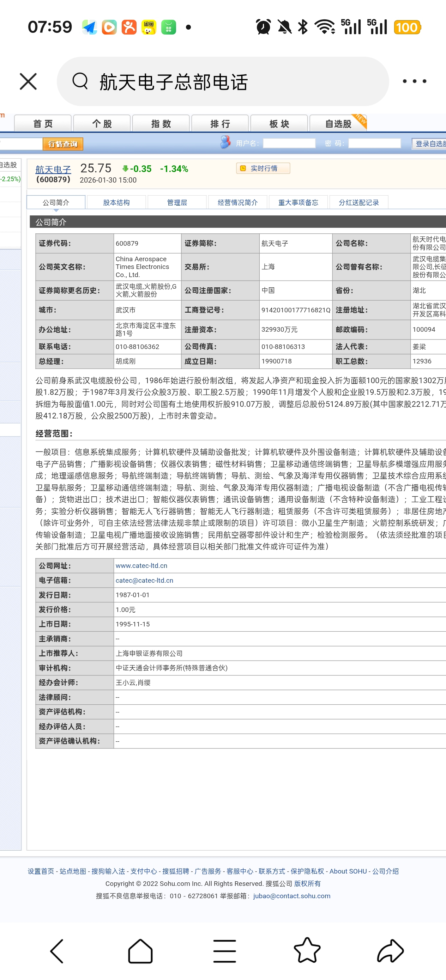Select the 公司简介 sub-tab

(x=56, y=202)
